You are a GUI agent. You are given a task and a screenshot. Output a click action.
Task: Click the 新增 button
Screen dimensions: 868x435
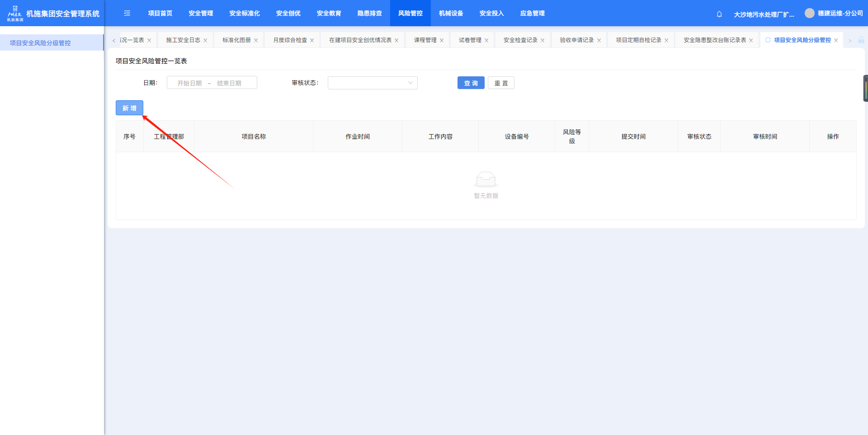tap(129, 108)
